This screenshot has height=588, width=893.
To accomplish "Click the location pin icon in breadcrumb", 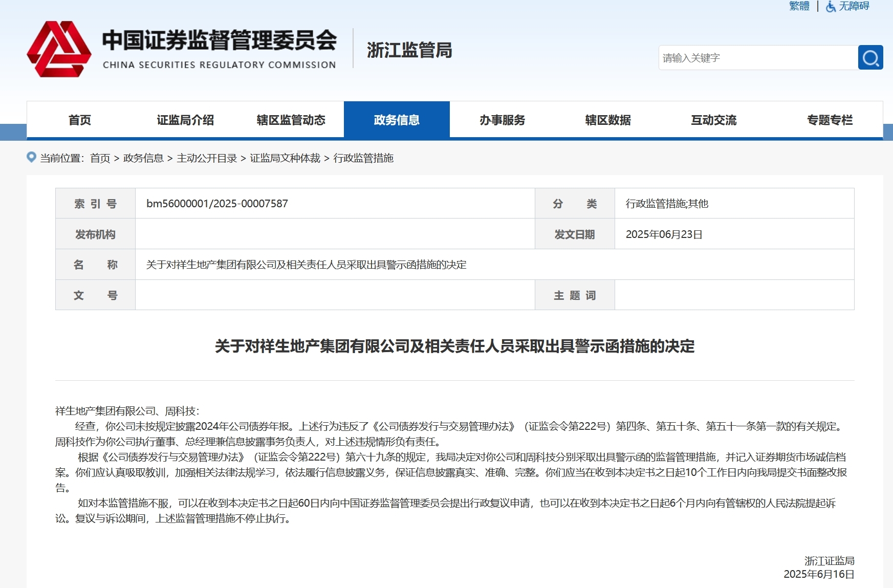I will 31,157.
